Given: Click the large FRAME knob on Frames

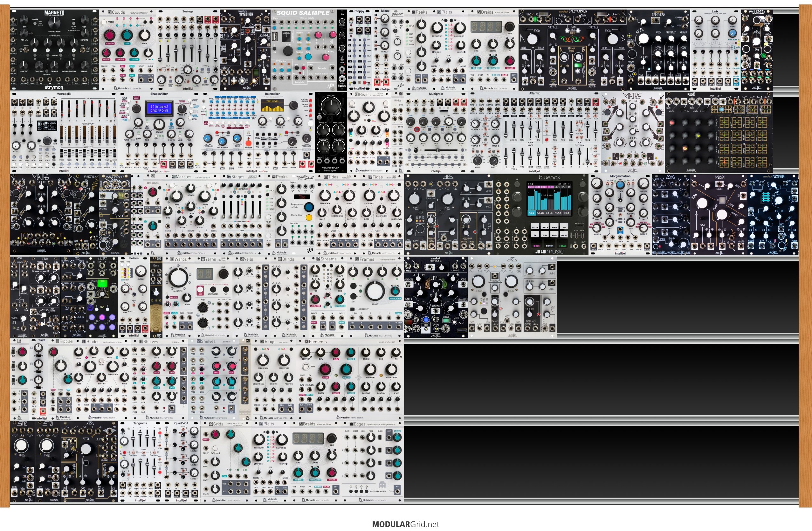Looking at the screenshot, I should tap(375, 291).
